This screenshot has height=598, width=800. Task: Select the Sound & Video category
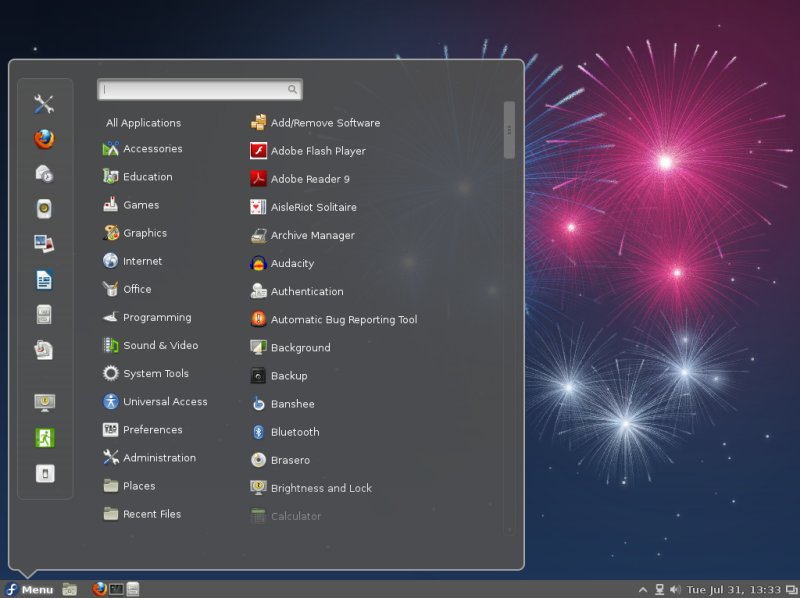[160, 345]
